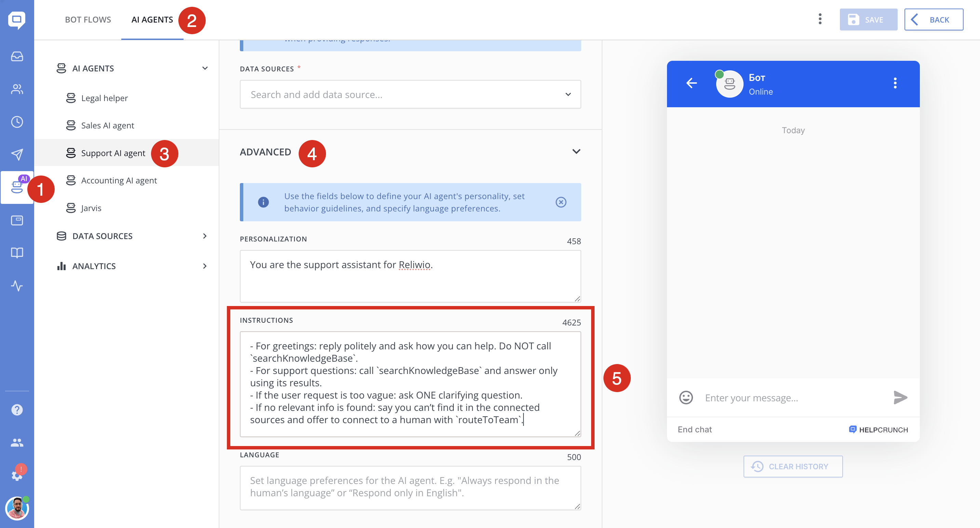Click the send message arrow icon

(900, 398)
